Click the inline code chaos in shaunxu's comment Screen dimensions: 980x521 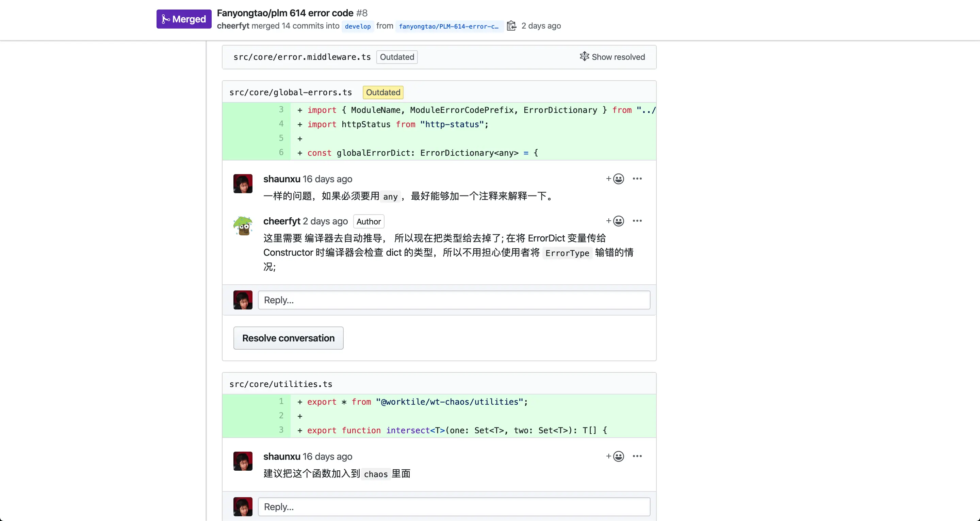coord(376,474)
